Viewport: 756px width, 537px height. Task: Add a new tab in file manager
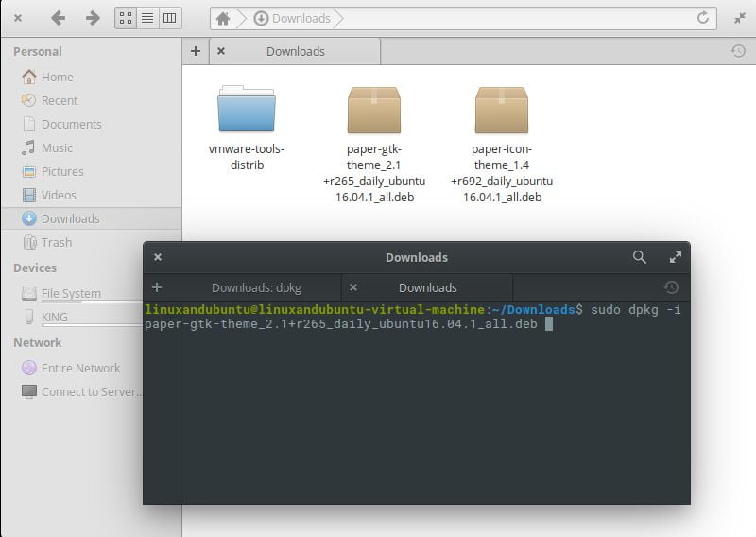pyautogui.click(x=196, y=51)
